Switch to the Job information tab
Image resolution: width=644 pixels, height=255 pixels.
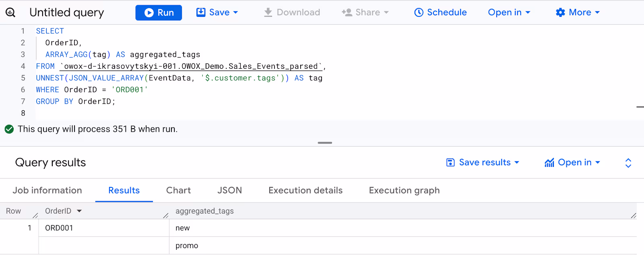[x=47, y=190]
